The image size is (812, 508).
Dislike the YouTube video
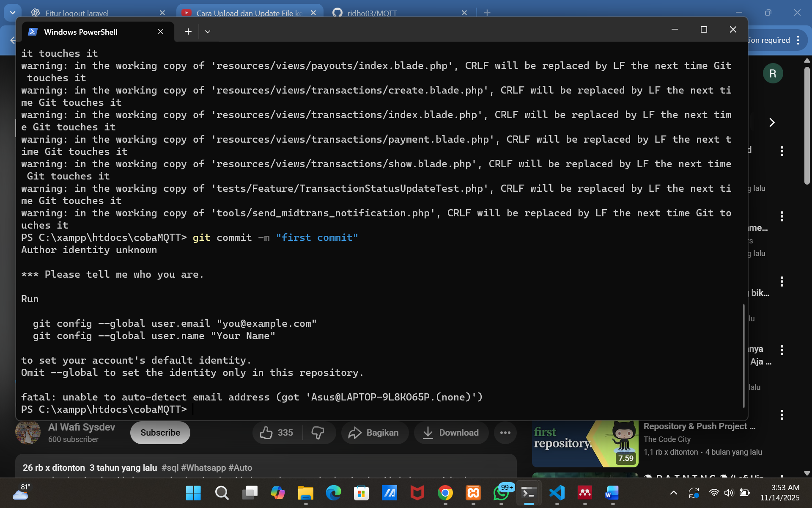[318, 433]
